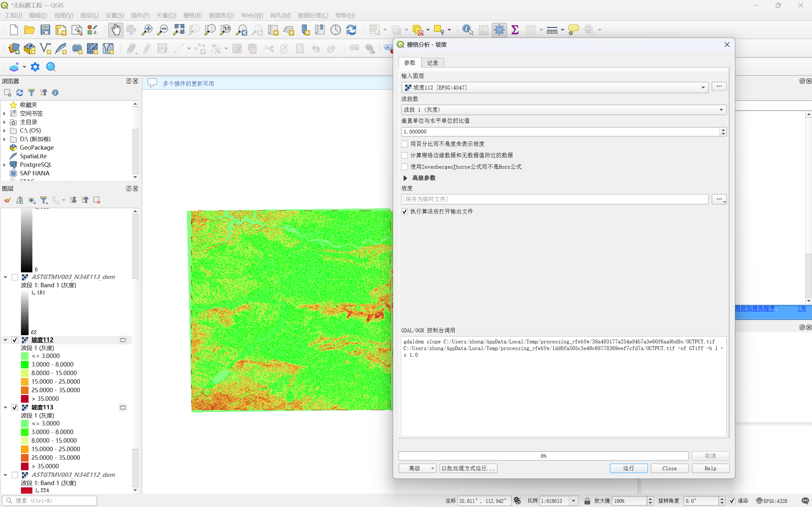The image size is (812, 507).
Task: Click the 运行 run button
Action: click(x=629, y=468)
